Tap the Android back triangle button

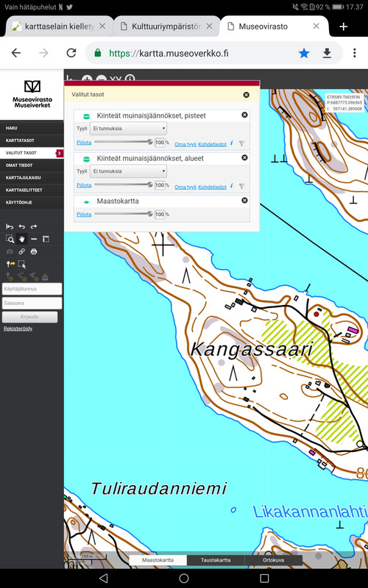pyautogui.click(x=104, y=578)
